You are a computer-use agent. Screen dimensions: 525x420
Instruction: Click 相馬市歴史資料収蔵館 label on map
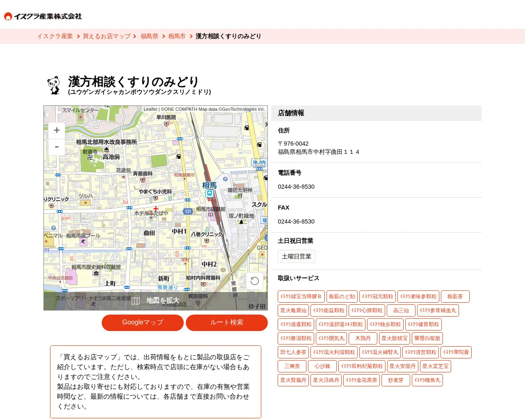[96, 267]
